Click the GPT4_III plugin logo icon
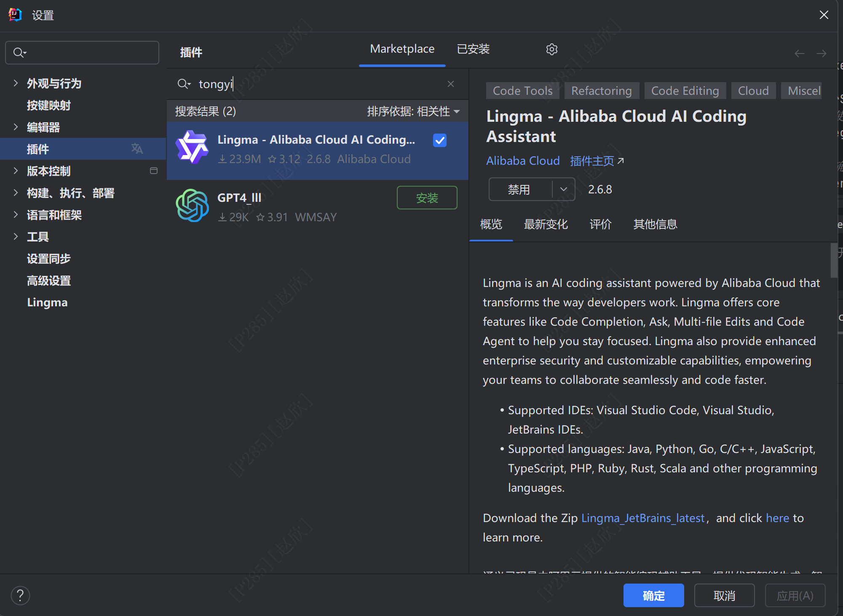The image size is (843, 616). (192, 205)
